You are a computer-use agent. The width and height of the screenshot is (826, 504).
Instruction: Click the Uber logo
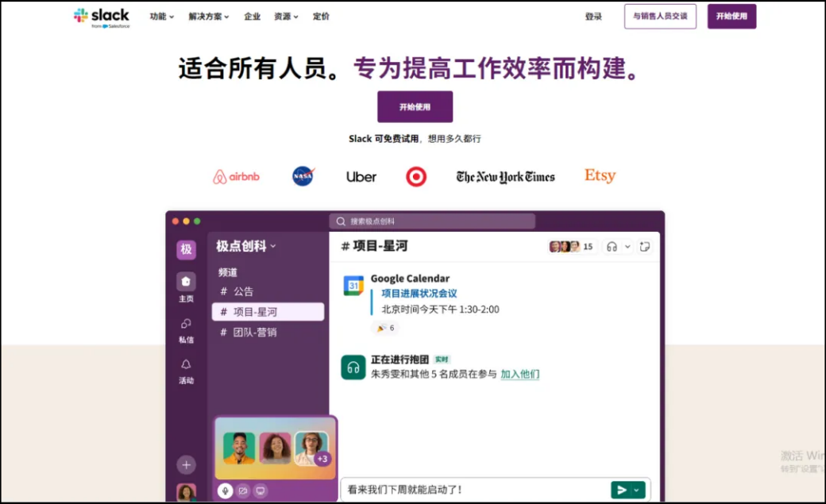point(361,177)
